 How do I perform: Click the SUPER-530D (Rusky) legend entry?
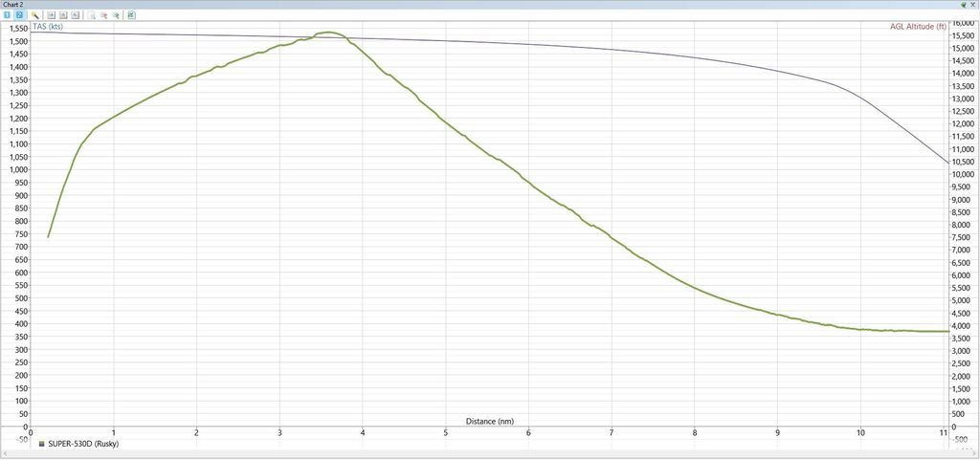[82, 444]
